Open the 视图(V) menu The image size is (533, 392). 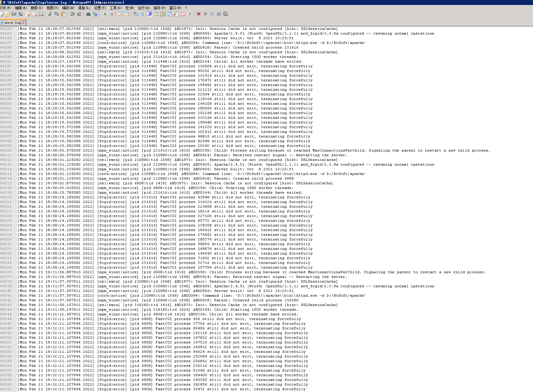[x=52, y=8]
